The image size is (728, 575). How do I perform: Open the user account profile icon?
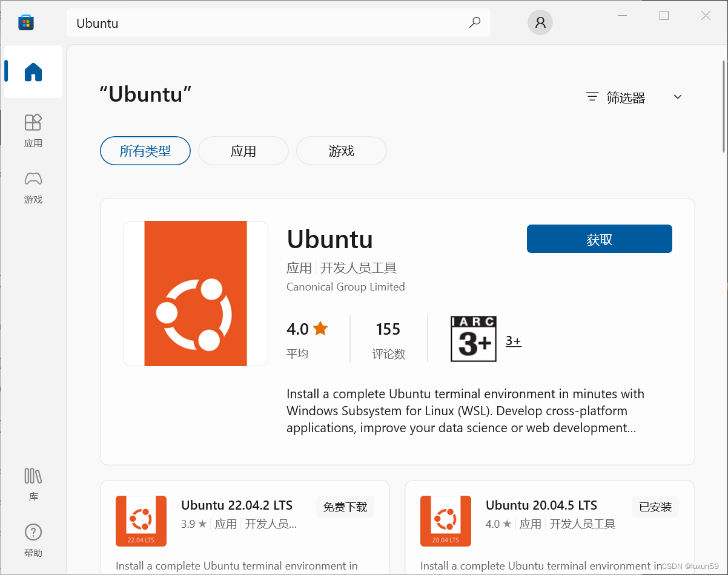click(540, 23)
